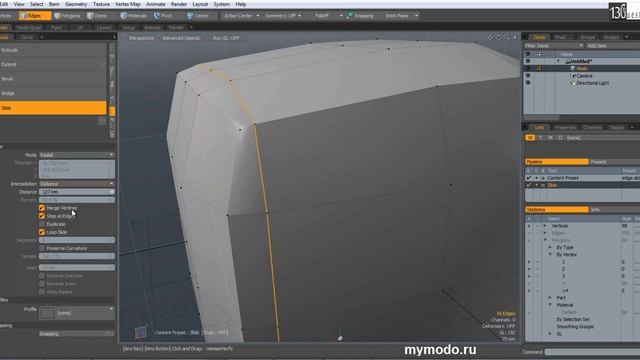Toggle the Merge Vertices checkbox
The height and width of the screenshot is (360, 640).
(x=42, y=208)
